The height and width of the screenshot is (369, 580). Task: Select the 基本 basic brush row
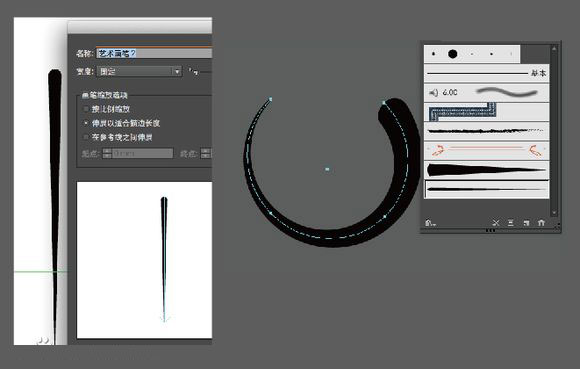[486, 73]
